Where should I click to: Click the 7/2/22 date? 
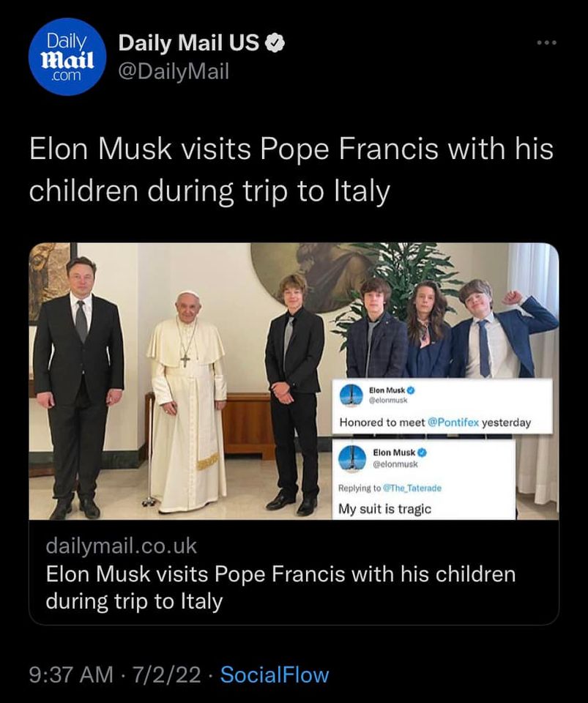click(168, 674)
